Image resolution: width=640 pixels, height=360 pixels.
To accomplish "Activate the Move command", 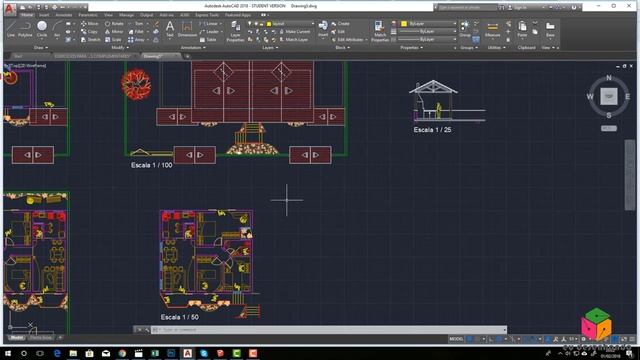I will 89,24.
